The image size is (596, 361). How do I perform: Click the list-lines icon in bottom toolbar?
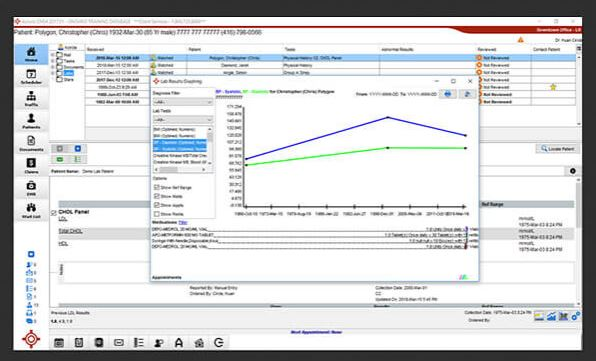(139, 343)
